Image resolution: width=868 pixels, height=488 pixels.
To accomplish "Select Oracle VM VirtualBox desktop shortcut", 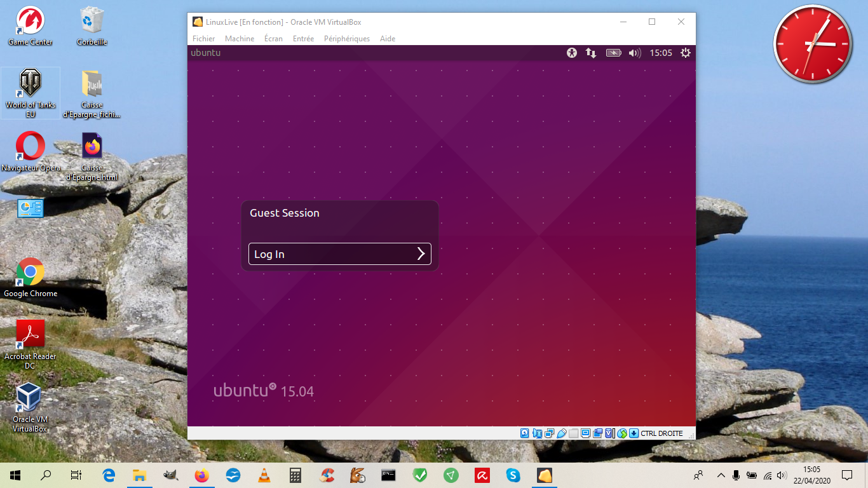I will point(31,407).
